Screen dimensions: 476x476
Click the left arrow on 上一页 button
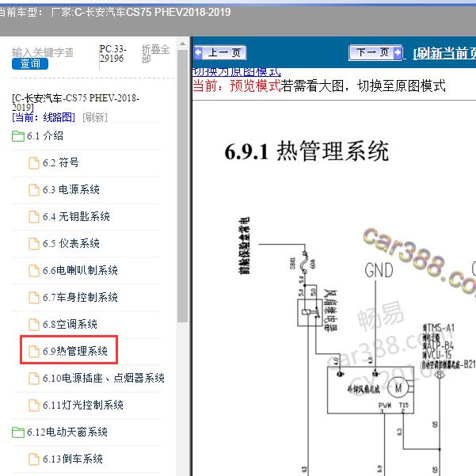[x=198, y=52]
